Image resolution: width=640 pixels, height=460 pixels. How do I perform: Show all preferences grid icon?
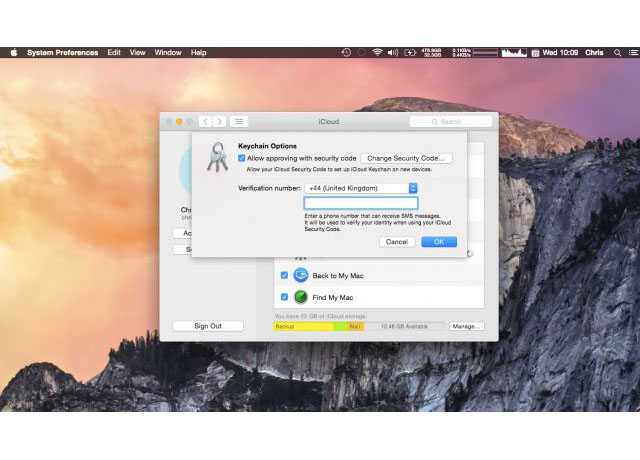click(239, 122)
